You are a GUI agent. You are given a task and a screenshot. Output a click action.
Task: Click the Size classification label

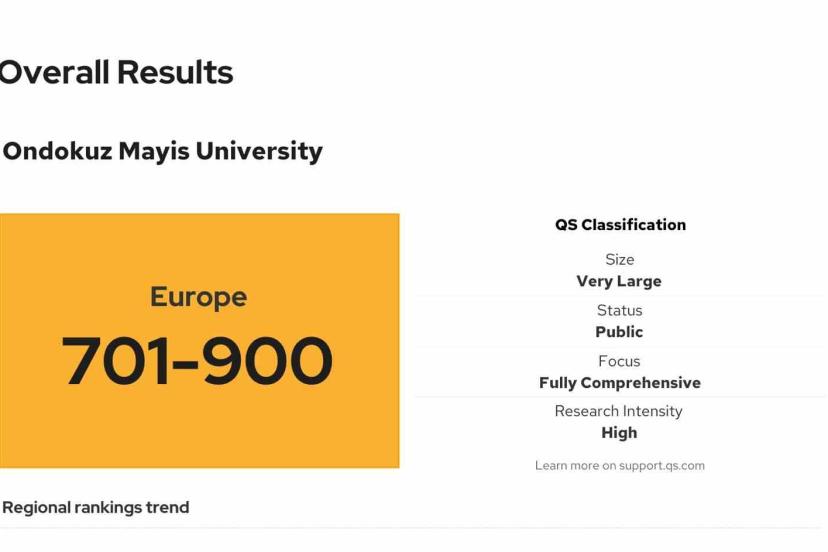pyautogui.click(x=619, y=259)
